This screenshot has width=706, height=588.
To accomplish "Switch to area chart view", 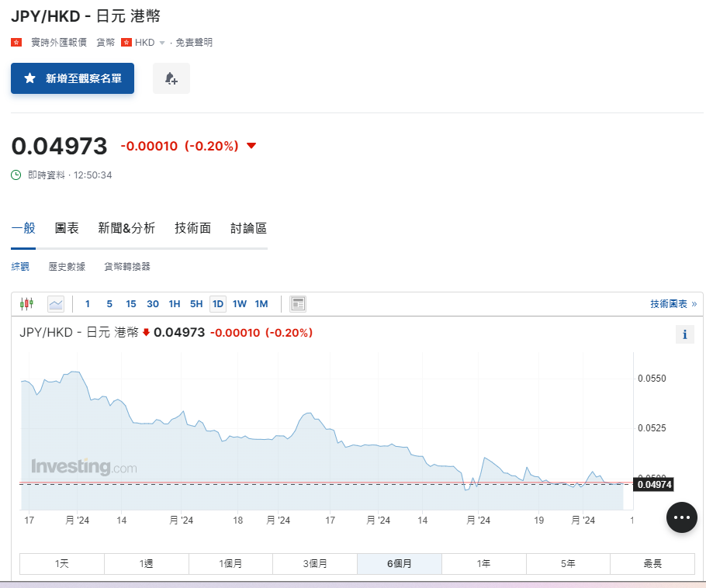I will pyautogui.click(x=55, y=303).
